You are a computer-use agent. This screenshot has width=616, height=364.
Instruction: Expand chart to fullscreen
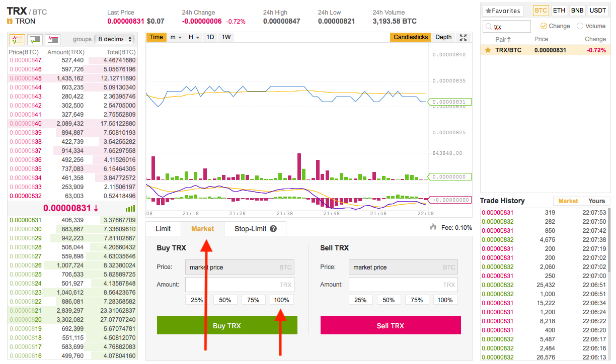pyautogui.click(x=464, y=37)
